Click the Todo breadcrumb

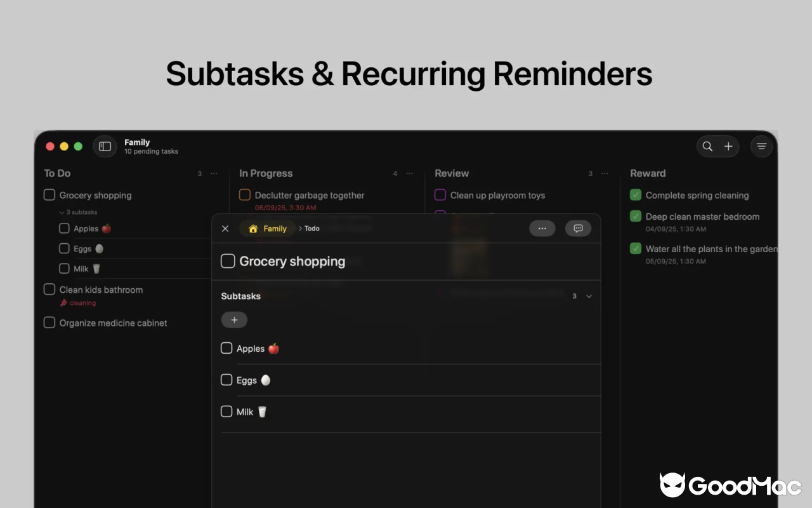pos(311,229)
